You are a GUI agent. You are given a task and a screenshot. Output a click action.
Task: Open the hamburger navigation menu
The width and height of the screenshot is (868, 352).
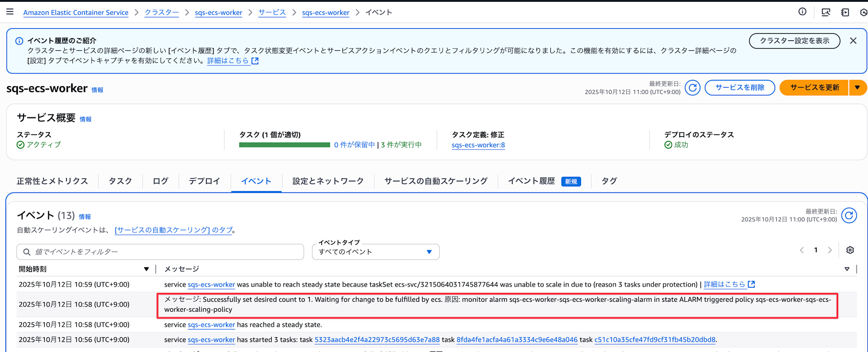pyautogui.click(x=10, y=12)
